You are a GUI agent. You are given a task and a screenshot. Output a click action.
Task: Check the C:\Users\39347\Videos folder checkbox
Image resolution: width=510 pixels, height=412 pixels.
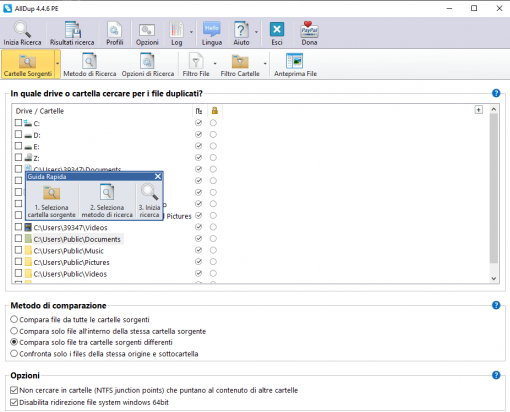coord(18,227)
